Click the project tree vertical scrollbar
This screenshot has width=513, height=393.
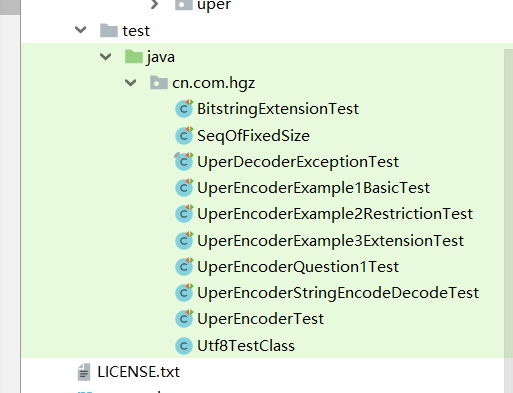(x=508, y=200)
